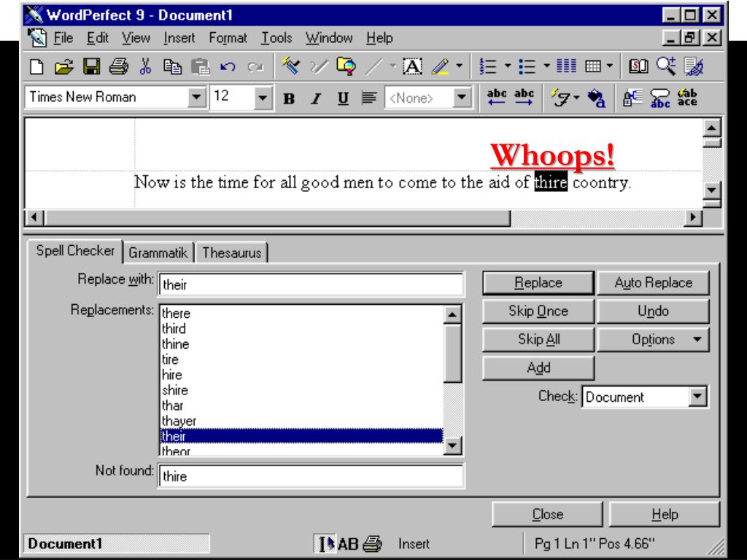The height and width of the screenshot is (560, 747).
Task: Open the Spell Checker book icon
Action: point(638,66)
